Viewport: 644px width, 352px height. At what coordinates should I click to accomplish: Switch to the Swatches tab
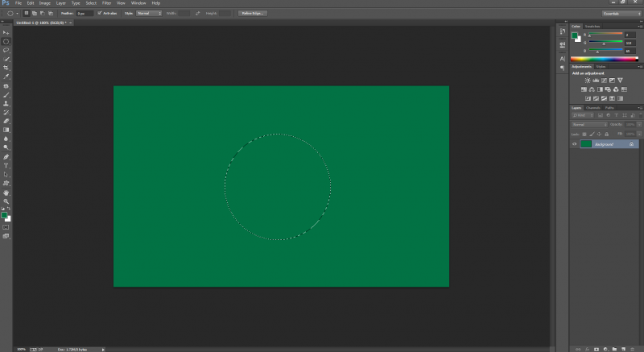(592, 27)
